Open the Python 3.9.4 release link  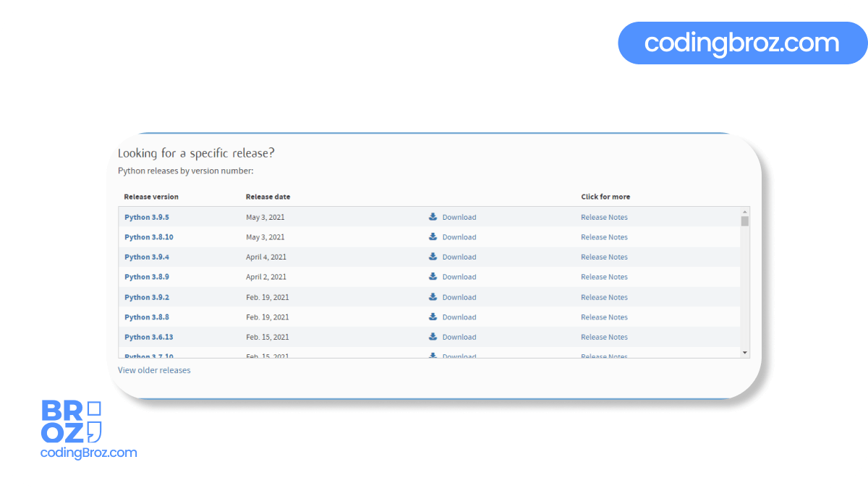point(147,257)
